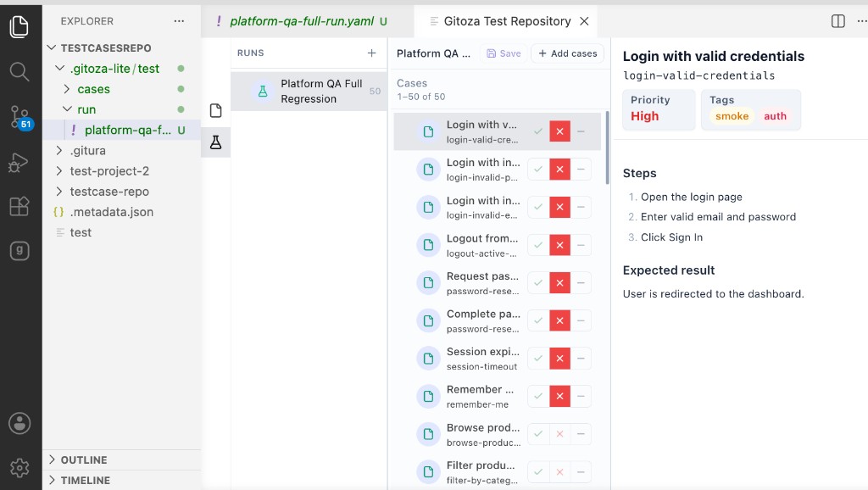This screenshot has width=868, height=490.
Task: Mark Filter produ... case as passed
Action: tap(538, 471)
